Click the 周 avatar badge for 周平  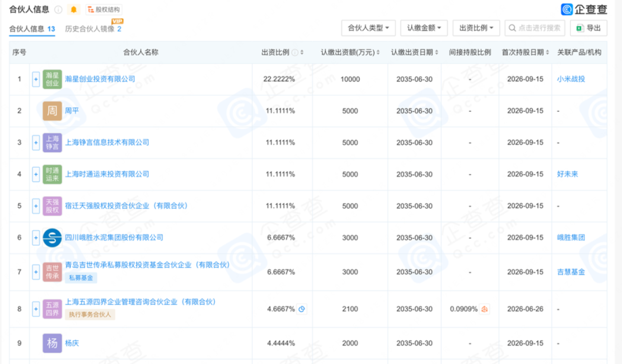point(52,111)
